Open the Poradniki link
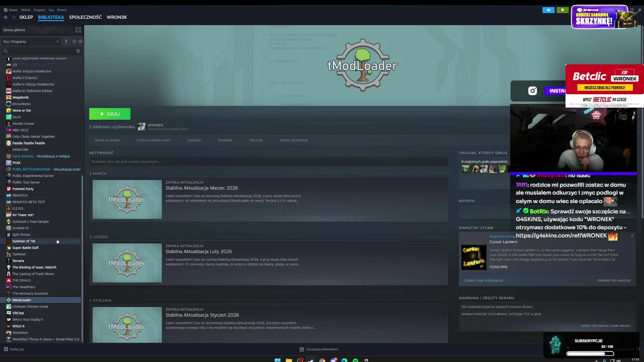Image resolution: width=644 pixels, height=362 pixels. pyautogui.click(x=225, y=140)
